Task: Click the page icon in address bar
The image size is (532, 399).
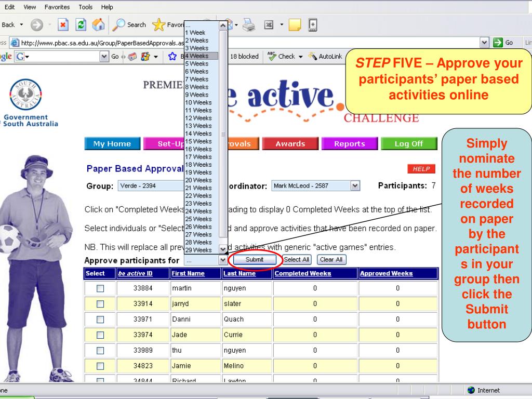Action: 15,43
